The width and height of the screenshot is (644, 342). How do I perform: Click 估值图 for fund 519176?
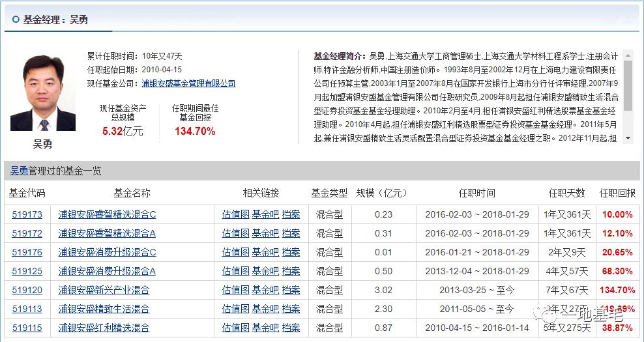236,252
